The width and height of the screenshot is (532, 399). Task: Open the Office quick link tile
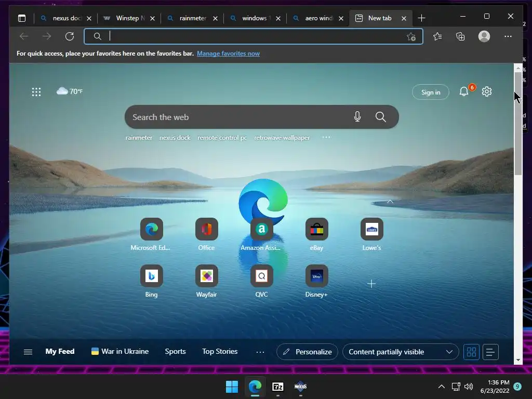[x=207, y=229]
